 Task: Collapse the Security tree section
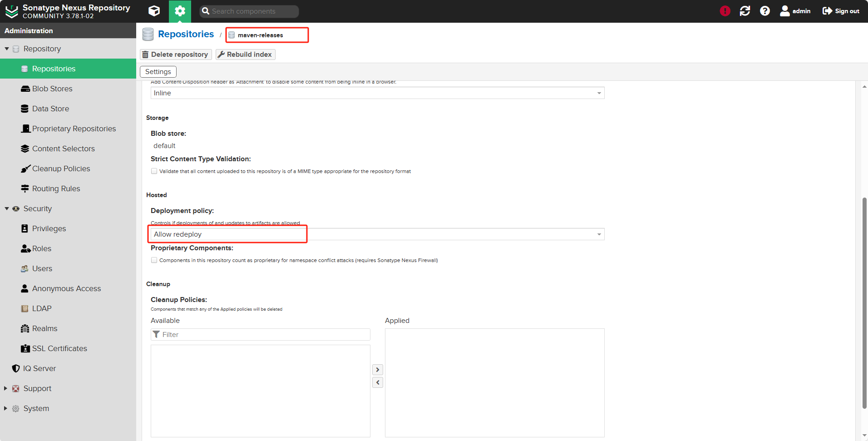click(7, 208)
